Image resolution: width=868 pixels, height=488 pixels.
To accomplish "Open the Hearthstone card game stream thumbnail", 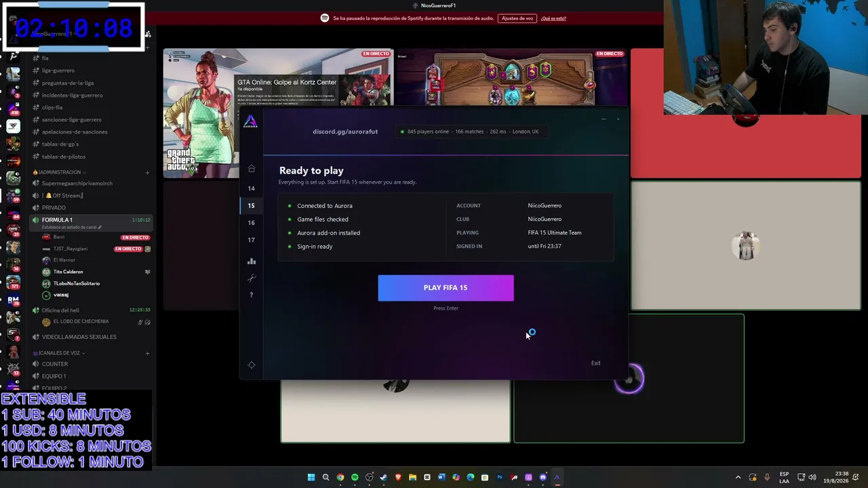I will pyautogui.click(x=511, y=78).
